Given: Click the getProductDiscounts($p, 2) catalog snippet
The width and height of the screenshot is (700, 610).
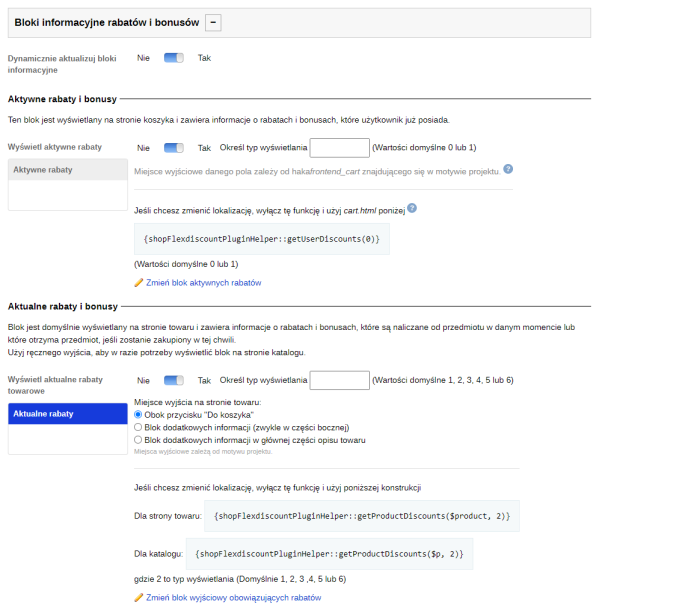Looking at the screenshot, I should (328, 553).
